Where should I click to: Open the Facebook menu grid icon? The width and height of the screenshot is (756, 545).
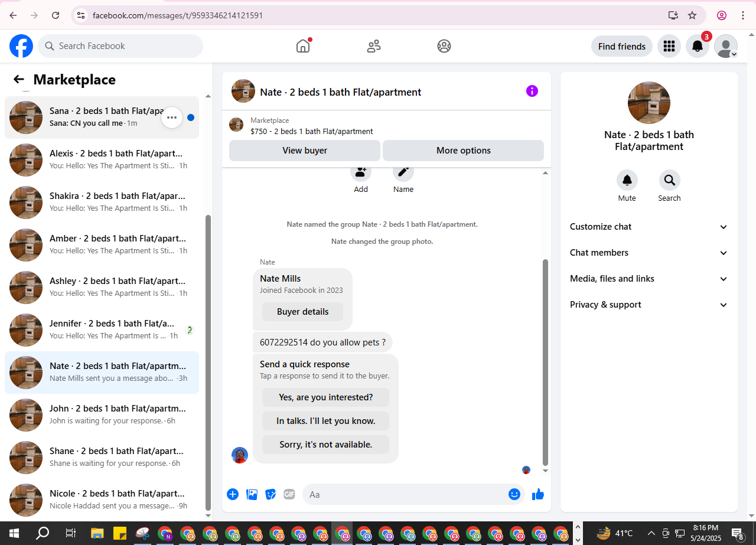pos(669,46)
